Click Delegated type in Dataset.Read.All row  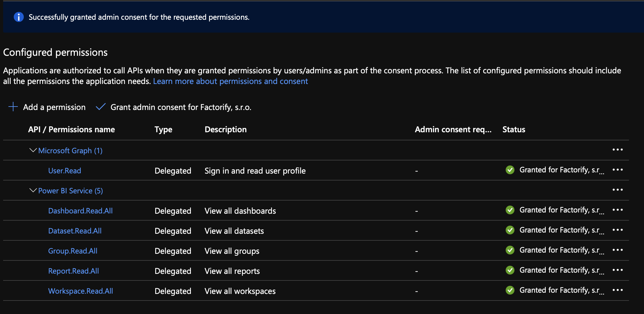tap(173, 231)
